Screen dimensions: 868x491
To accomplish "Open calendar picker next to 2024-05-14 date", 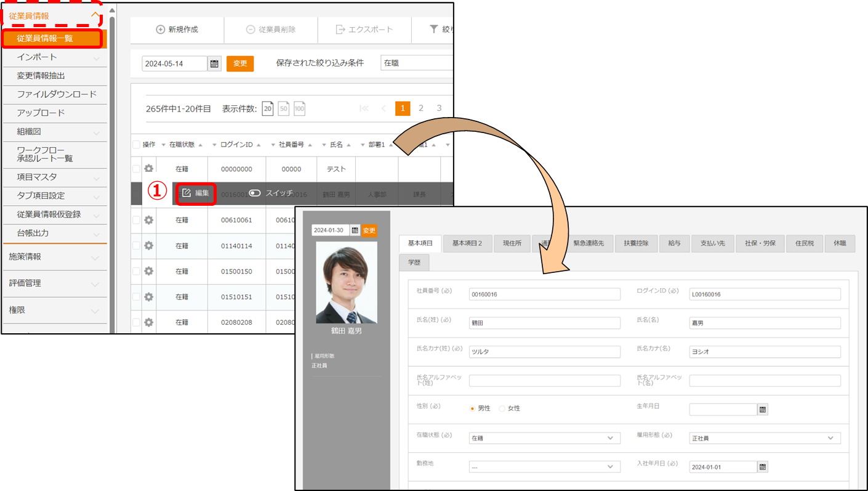I will (x=214, y=63).
